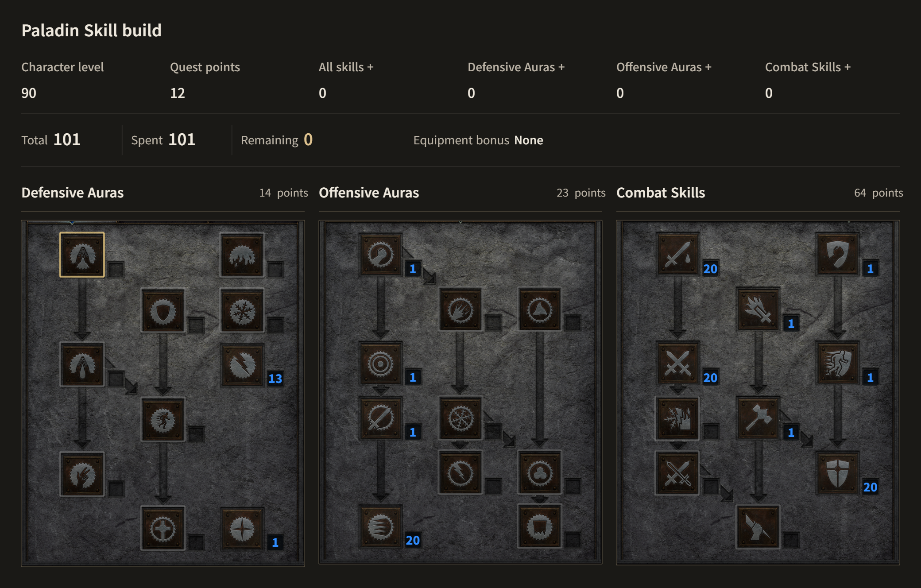Click the Redemption aura icon
This screenshot has height=588, width=921.
tap(163, 528)
